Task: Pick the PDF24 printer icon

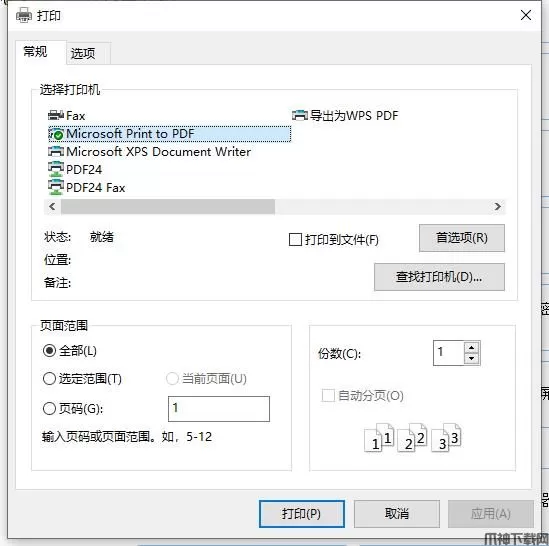Action: 56,169
